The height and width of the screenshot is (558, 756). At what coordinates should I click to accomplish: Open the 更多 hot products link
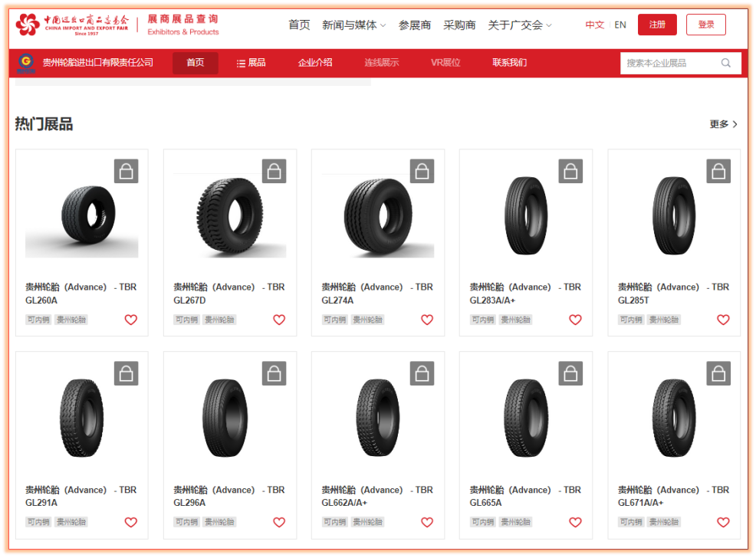[x=723, y=124]
